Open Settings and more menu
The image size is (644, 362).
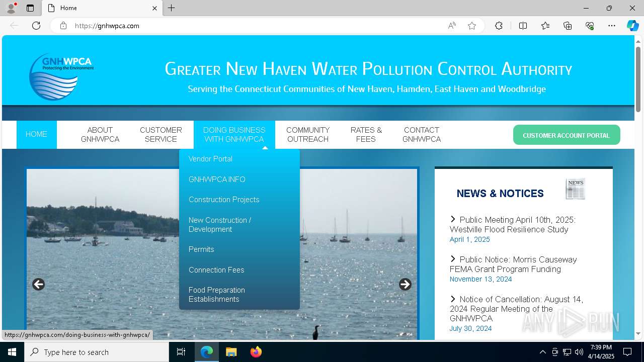(612, 26)
